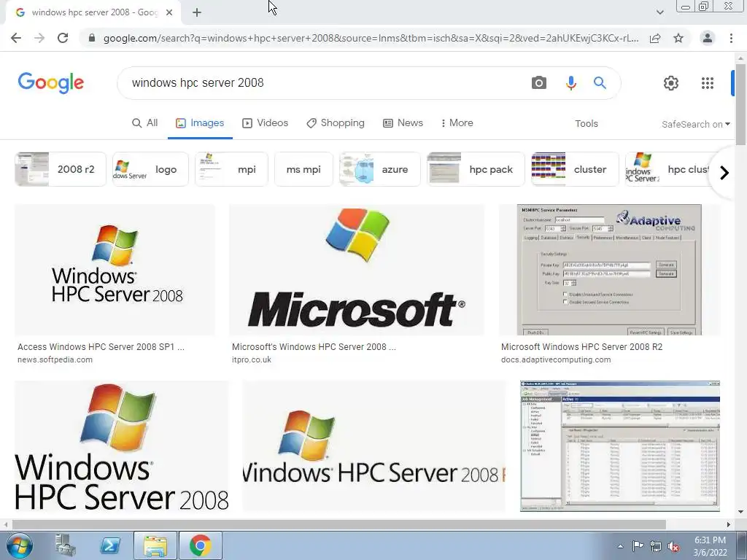Click Chrome icon in taskbar

coord(200,545)
